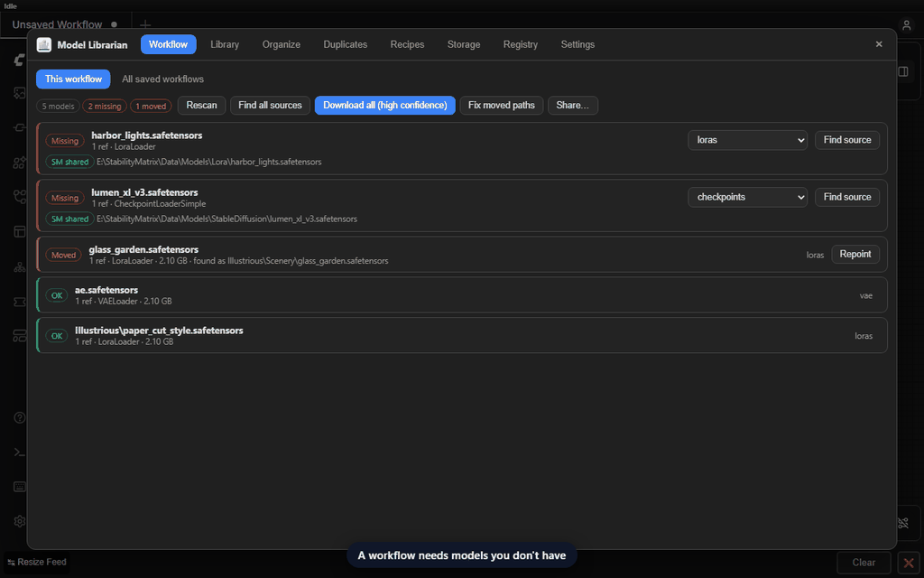Toggle the console terminal icon
Image resolution: width=924 pixels, height=578 pixels.
pyautogui.click(x=20, y=452)
